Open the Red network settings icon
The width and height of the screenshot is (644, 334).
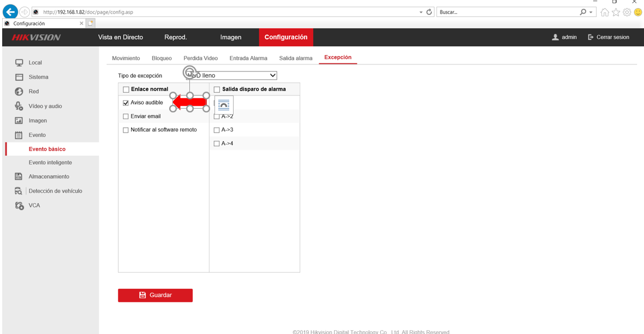coord(19,91)
